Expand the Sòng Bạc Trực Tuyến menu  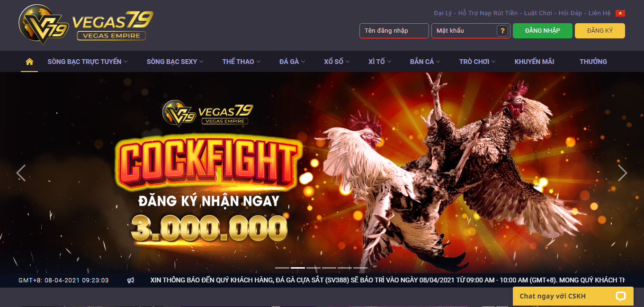coord(88,62)
